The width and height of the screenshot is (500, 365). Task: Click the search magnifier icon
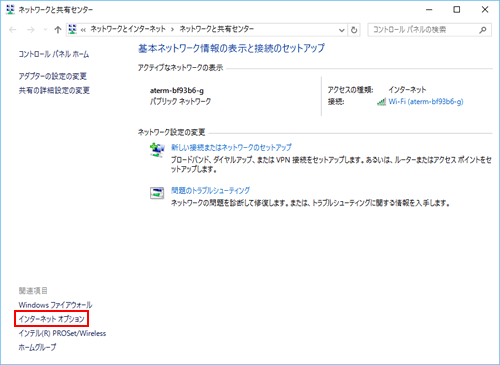click(483, 30)
